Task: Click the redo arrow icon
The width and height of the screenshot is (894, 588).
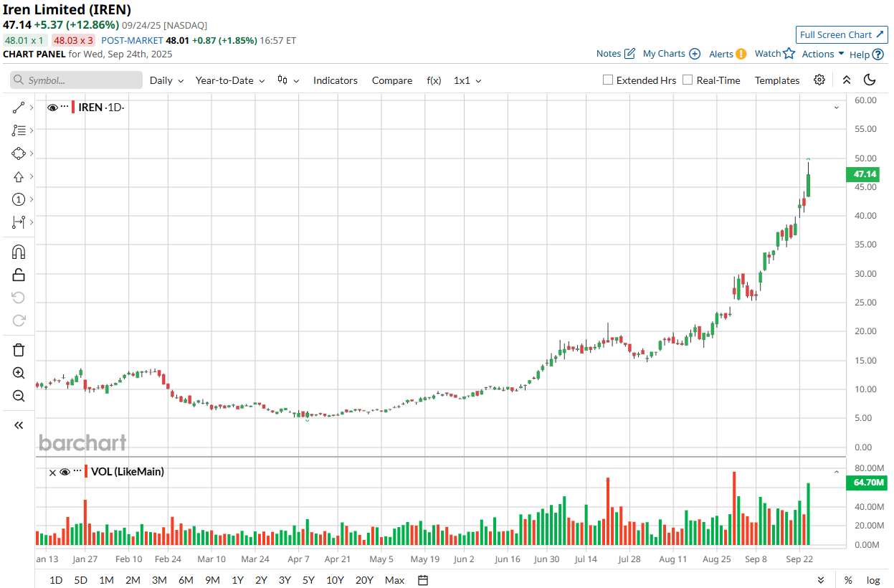Action: click(19, 321)
